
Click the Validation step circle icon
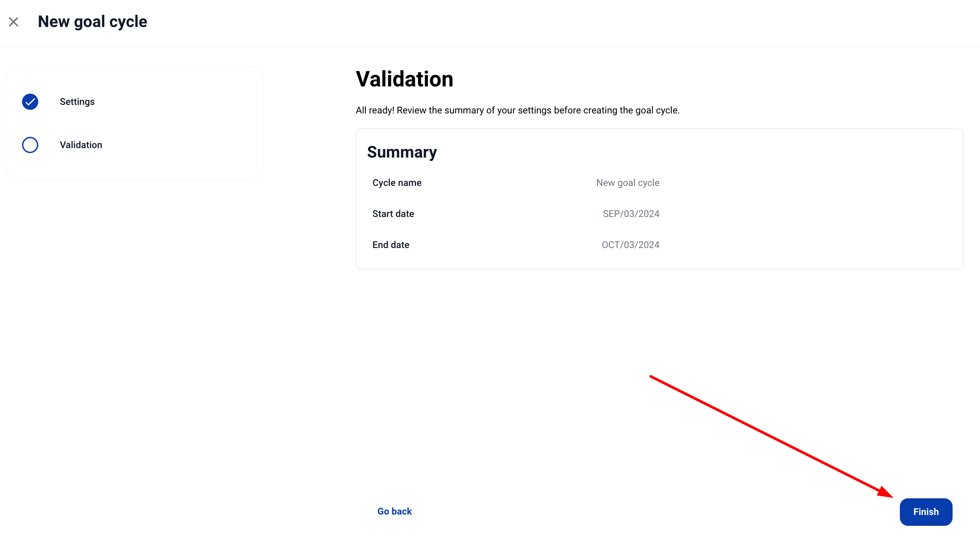click(30, 145)
